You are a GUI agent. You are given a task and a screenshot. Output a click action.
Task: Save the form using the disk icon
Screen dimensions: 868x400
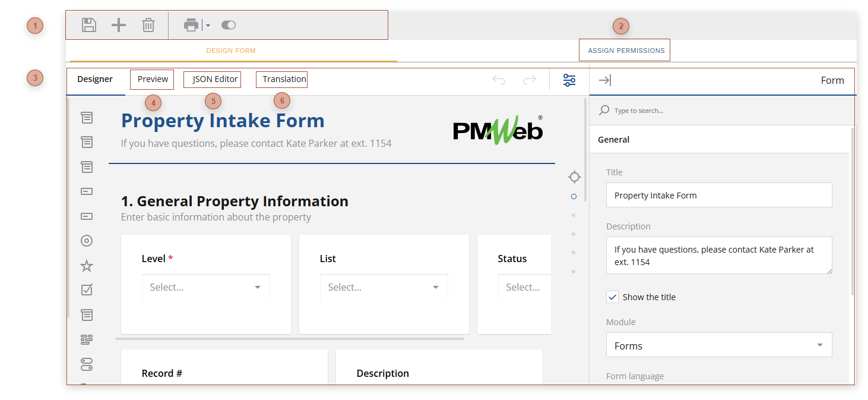point(88,25)
